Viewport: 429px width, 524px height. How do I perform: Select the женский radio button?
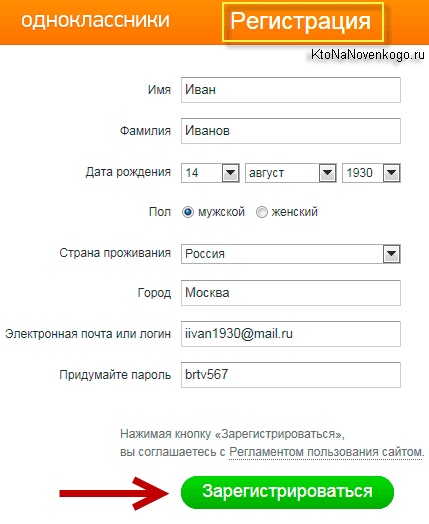[262, 212]
